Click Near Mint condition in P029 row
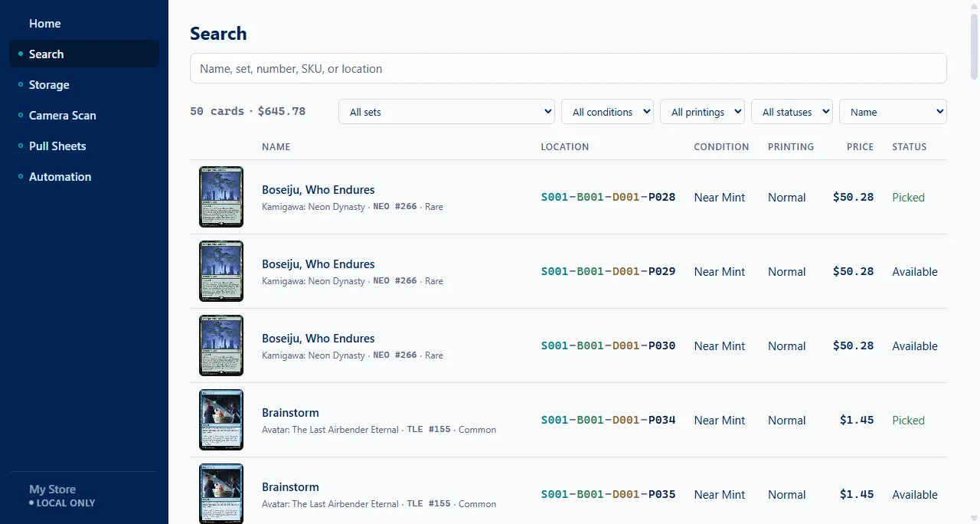Screen dimensions: 980x524 pos(720,272)
